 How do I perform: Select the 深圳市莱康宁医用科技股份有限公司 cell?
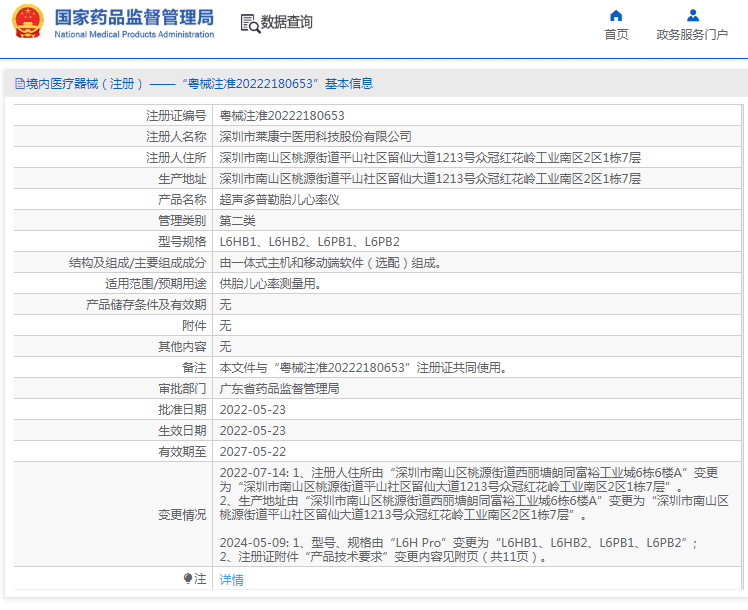315,137
